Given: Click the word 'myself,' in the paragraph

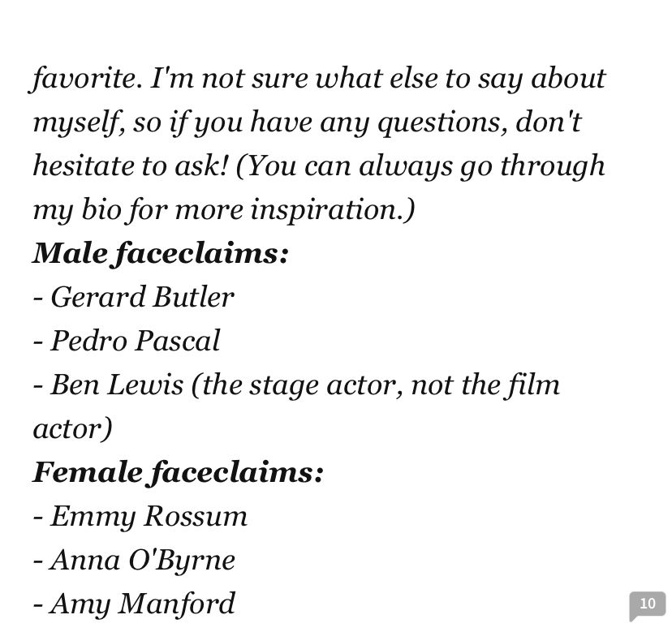Looking at the screenshot, I should 79,123.
